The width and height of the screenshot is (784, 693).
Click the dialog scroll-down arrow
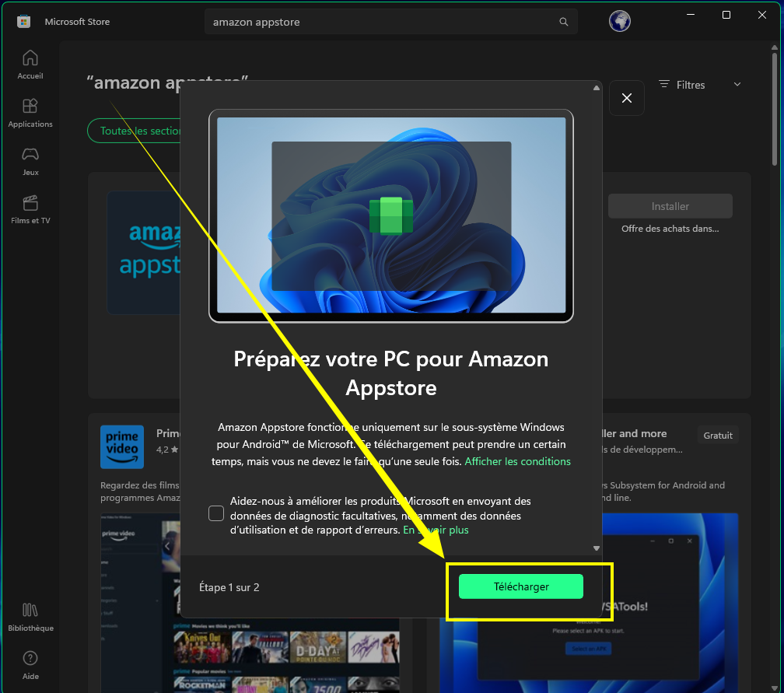[596, 548]
